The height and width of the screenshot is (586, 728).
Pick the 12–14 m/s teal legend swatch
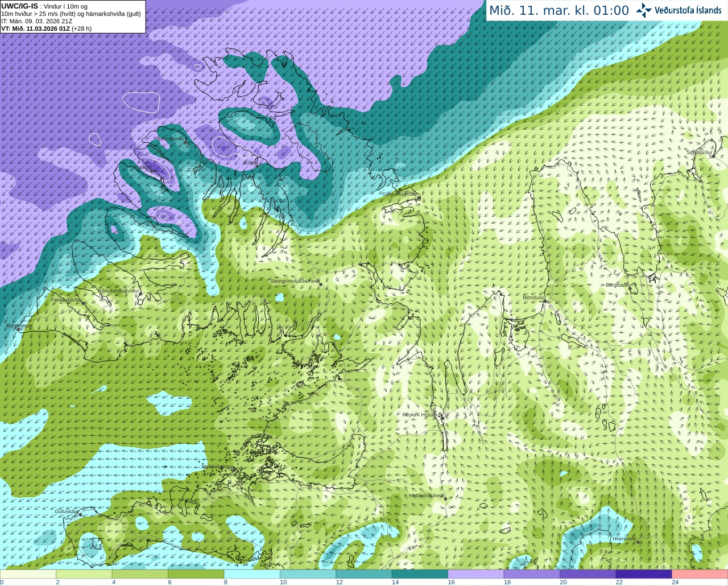[x=364, y=574]
